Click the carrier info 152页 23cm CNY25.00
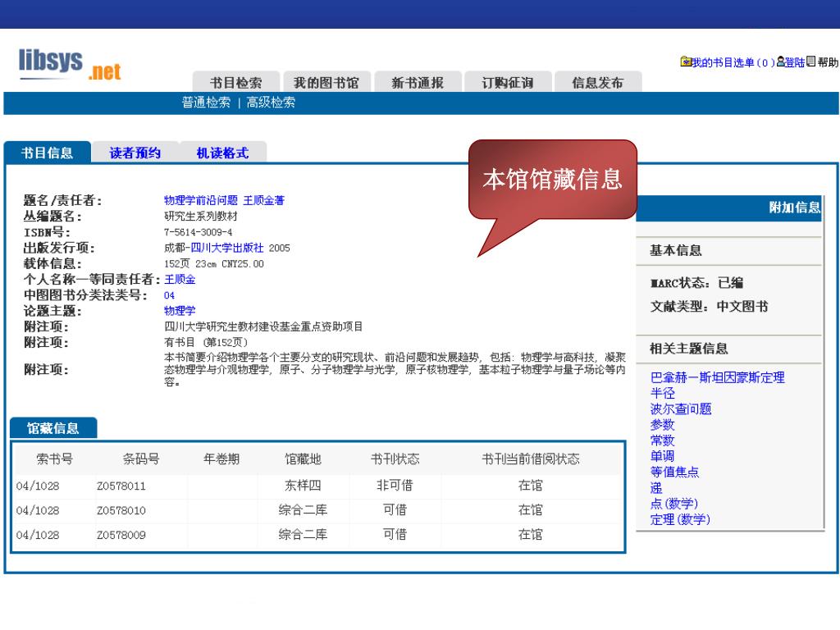The width and height of the screenshot is (840, 630). click(x=214, y=264)
